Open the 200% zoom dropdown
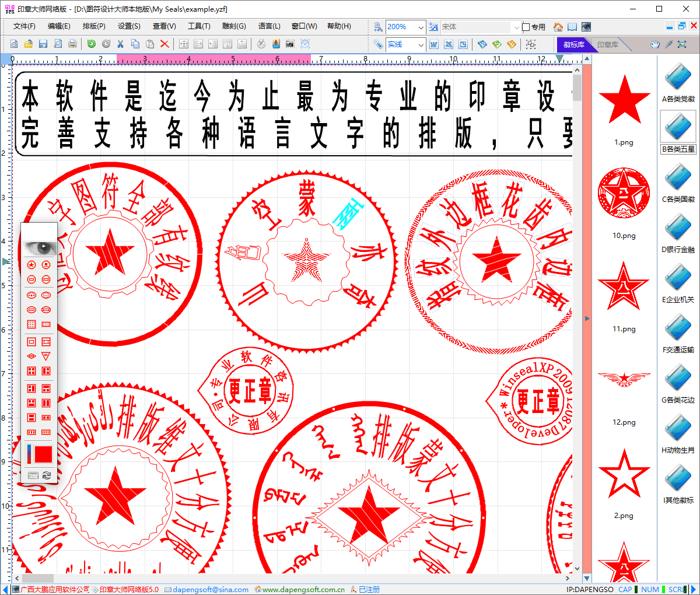 coord(421,27)
